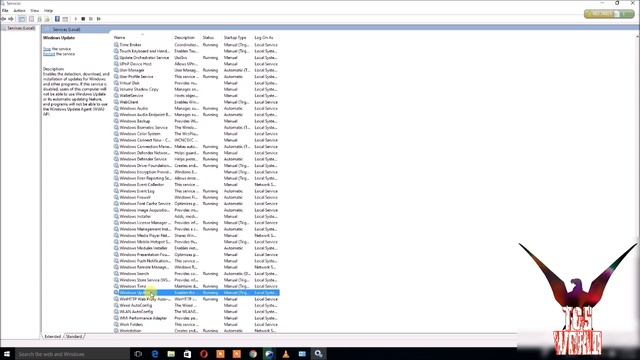Image resolution: width=640 pixels, height=360 pixels.
Task: Click the Windows Start button
Action: click(x=7, y=354)
